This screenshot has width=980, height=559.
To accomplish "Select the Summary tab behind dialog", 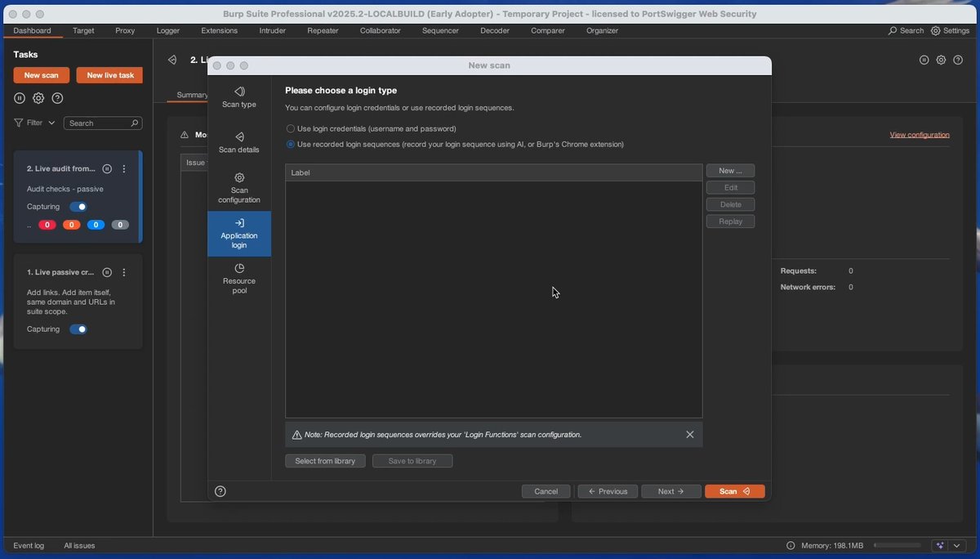I will pyautogui.click(x=192, y=95).
